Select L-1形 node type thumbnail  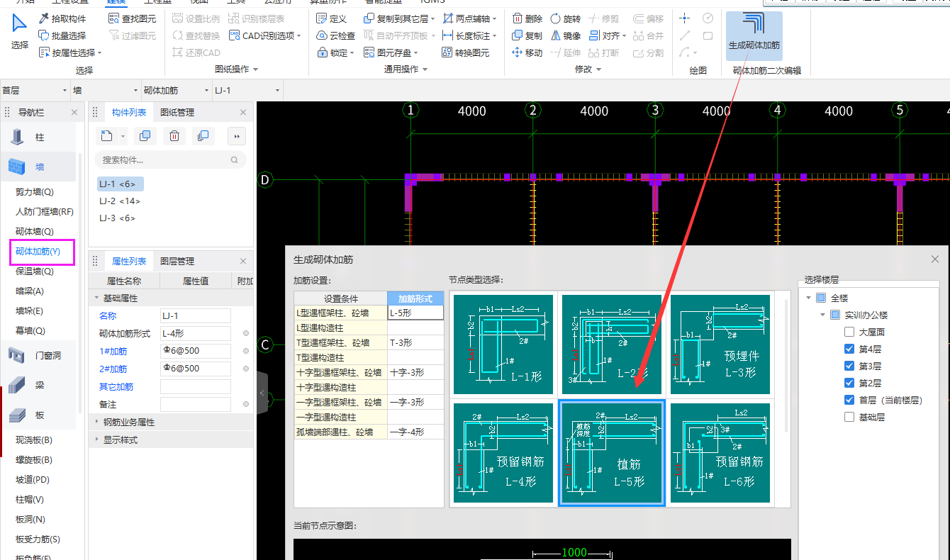pos(503,344)
